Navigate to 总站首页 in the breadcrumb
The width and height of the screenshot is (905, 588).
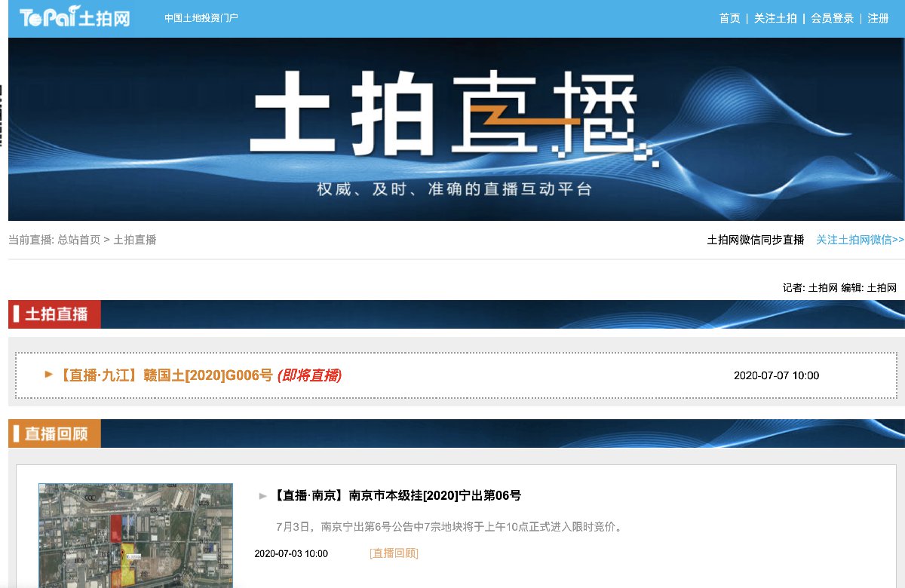point(79,240)
